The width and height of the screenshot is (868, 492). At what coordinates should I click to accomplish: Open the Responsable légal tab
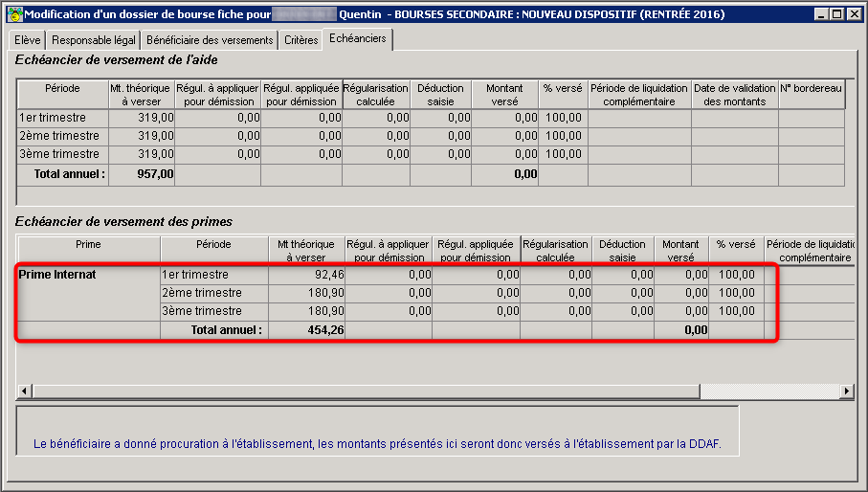94,40
